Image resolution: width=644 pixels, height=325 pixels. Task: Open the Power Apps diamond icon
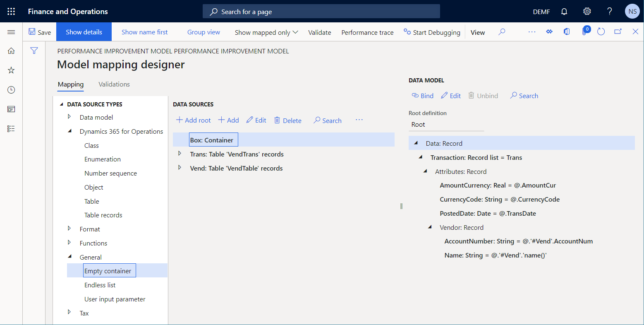(x=549, y=32)
